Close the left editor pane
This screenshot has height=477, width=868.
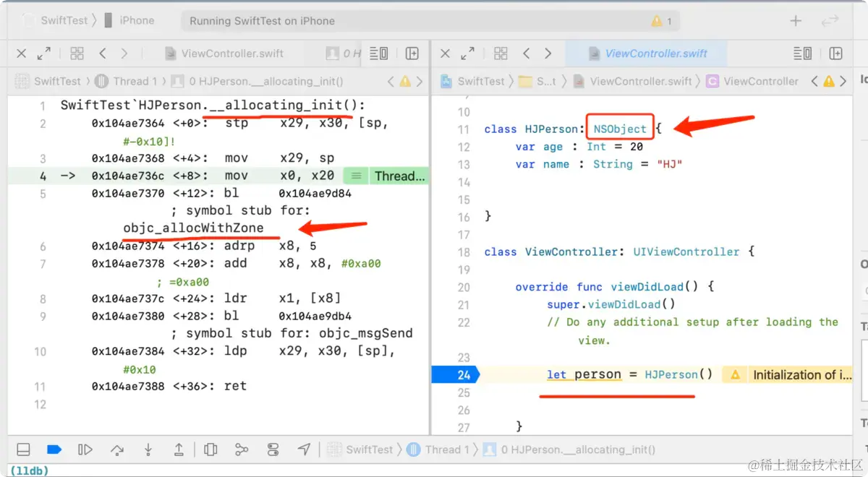pyautogui.click(x=22, y=53)
